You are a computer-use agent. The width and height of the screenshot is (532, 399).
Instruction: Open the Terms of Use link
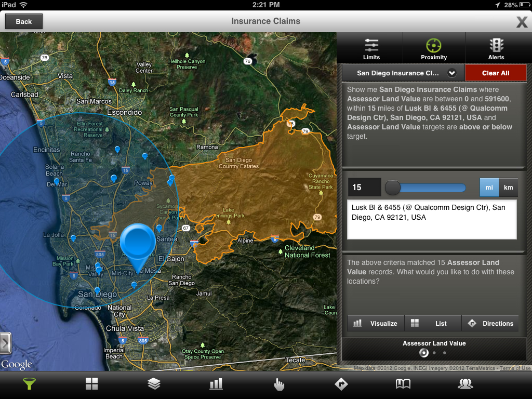pos(515,368)
